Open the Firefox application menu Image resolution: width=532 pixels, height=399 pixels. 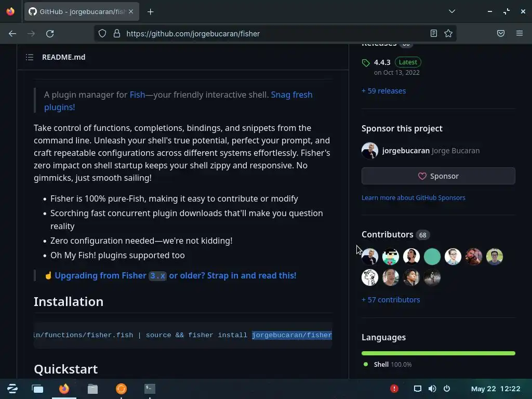pos(520,33)
